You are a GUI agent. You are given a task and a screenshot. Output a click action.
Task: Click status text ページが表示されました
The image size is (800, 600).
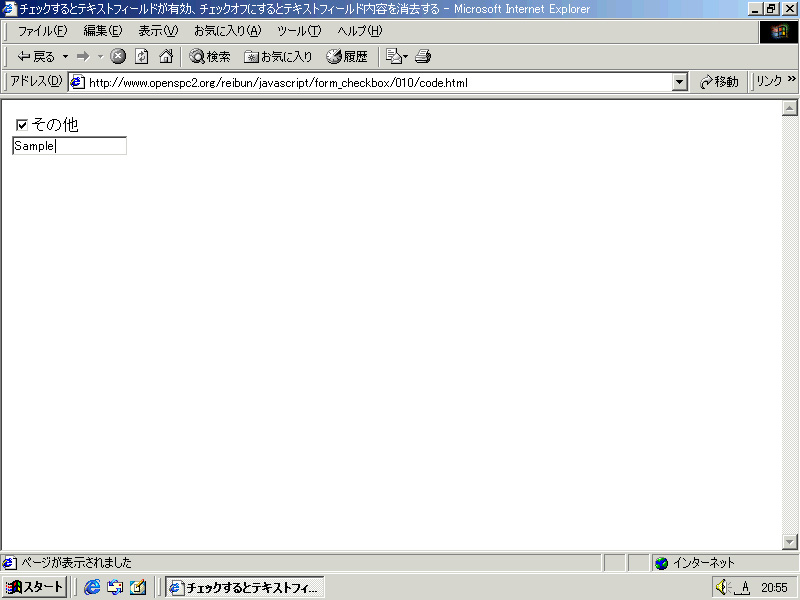[77, 563]
